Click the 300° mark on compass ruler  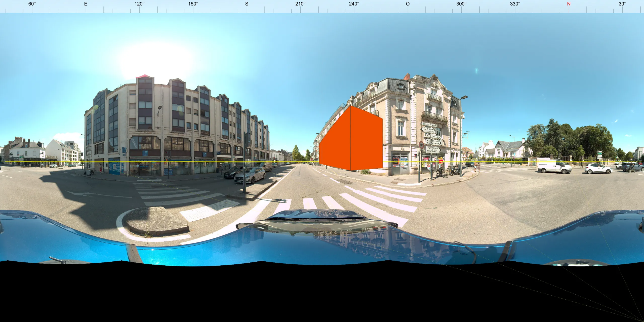(x=461, y=4)
